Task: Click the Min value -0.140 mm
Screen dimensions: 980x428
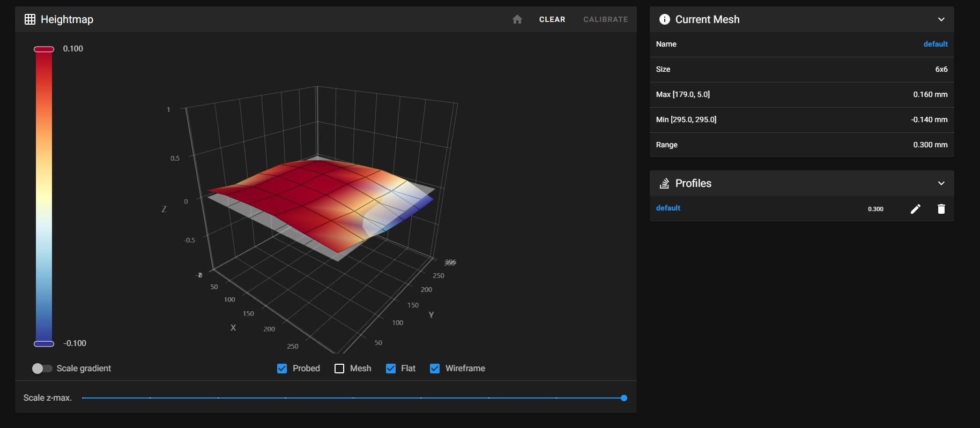Action: click(x=929, y=119)
